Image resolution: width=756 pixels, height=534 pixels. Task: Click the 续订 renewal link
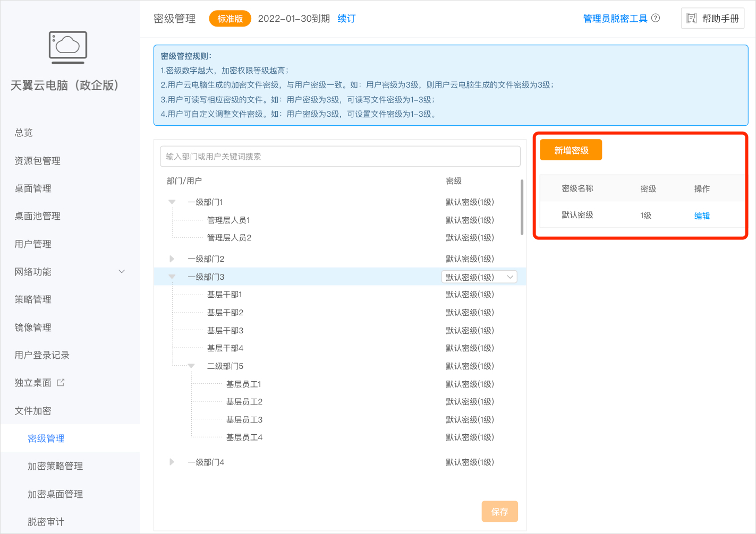pyautogui.click(x=346, y=18)
